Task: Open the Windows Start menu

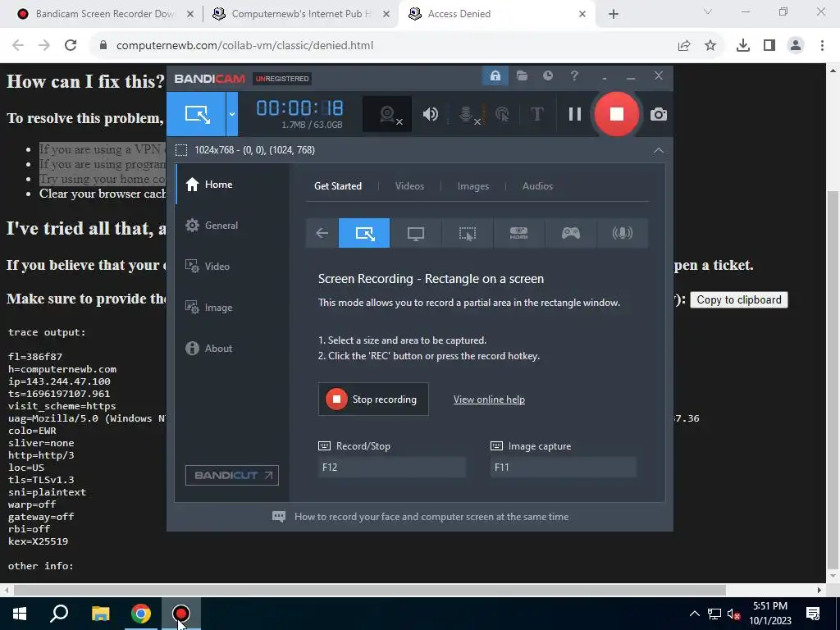Action: (20, 614)
